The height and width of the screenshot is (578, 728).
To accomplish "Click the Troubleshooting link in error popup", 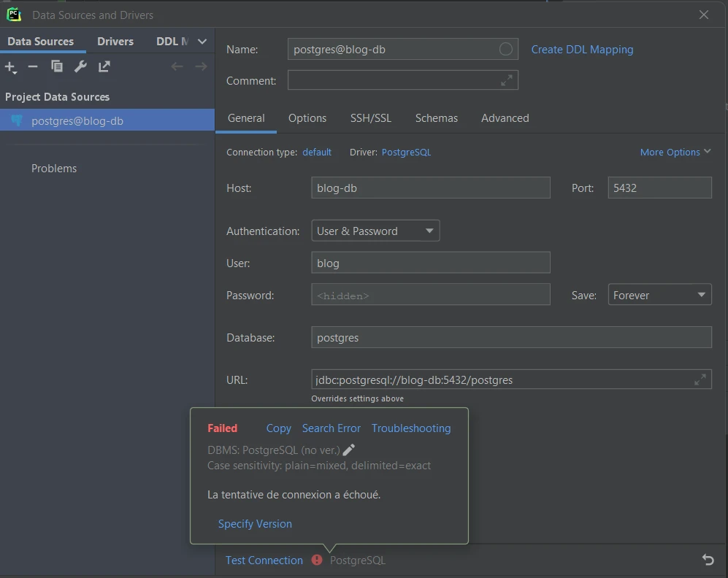I will tap(411, 428).
